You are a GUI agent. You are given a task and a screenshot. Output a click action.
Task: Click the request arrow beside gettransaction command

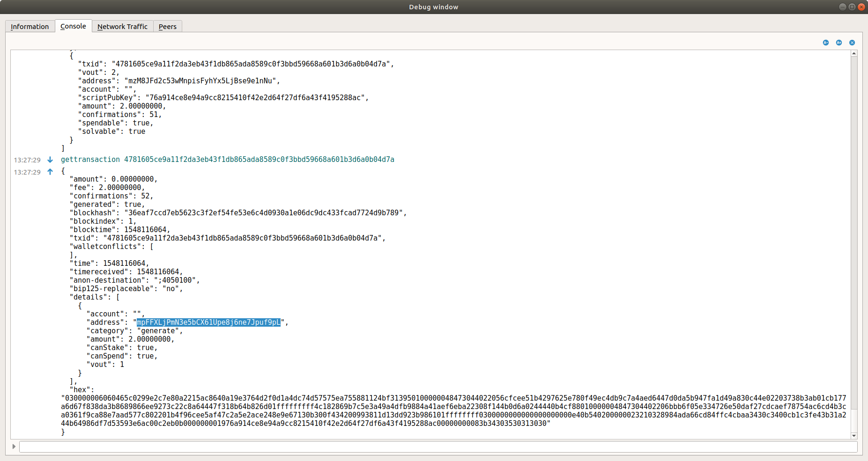click(50, 160)
